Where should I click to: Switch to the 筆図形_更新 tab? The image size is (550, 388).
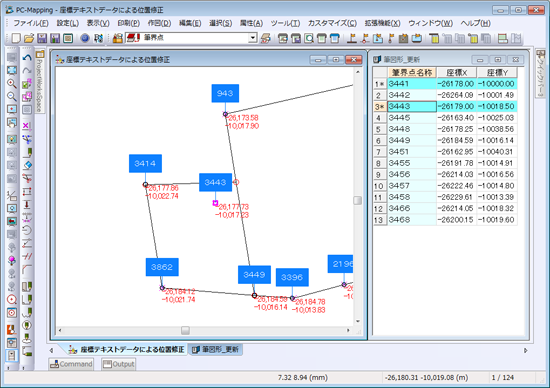point(216,349)
